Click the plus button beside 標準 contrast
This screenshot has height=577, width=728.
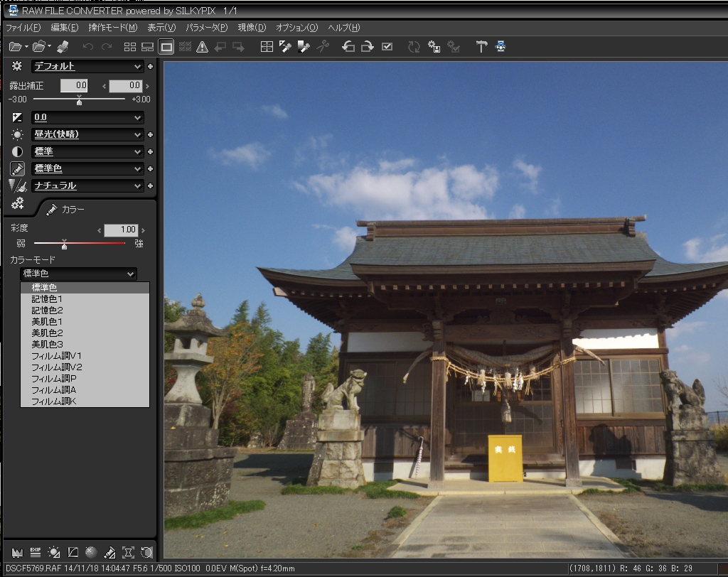pyautogui.click(x=150, y=152)
